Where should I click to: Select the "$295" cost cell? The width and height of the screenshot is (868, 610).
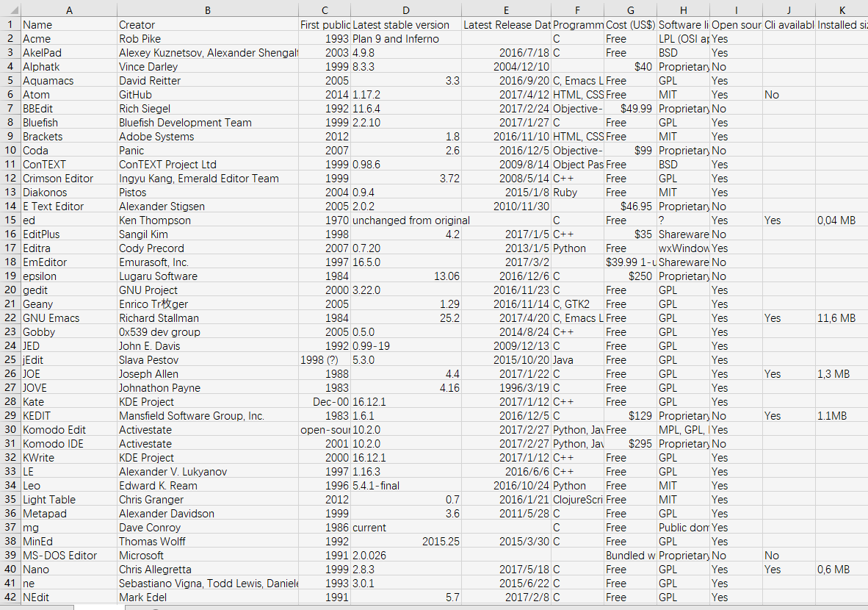pos(631,444)
